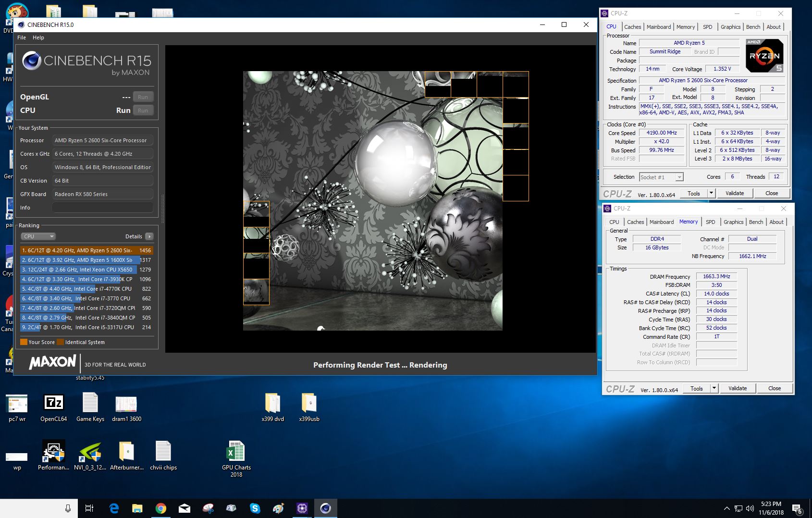
Task: Switch to Bench tab in top CPU-Z window
Action: (753, 27)
